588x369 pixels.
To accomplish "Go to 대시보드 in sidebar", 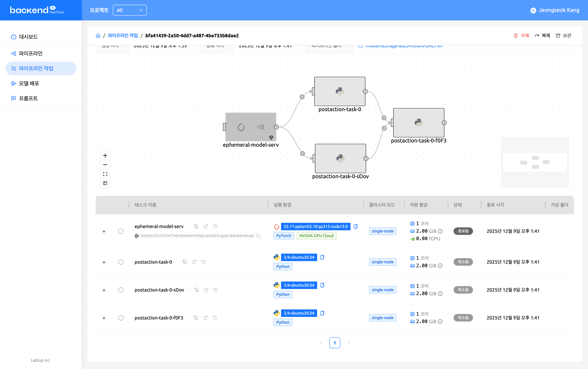I will (28, 37).
